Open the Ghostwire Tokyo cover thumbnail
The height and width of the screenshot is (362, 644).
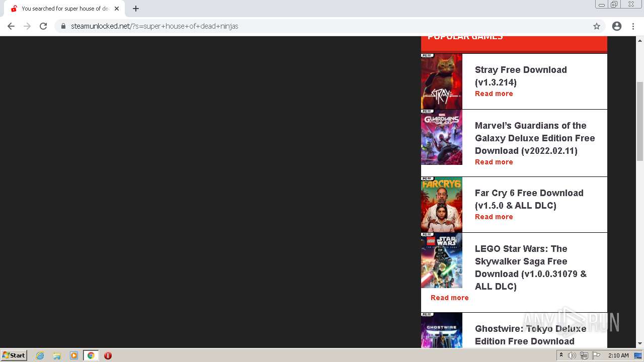[442, 330]
